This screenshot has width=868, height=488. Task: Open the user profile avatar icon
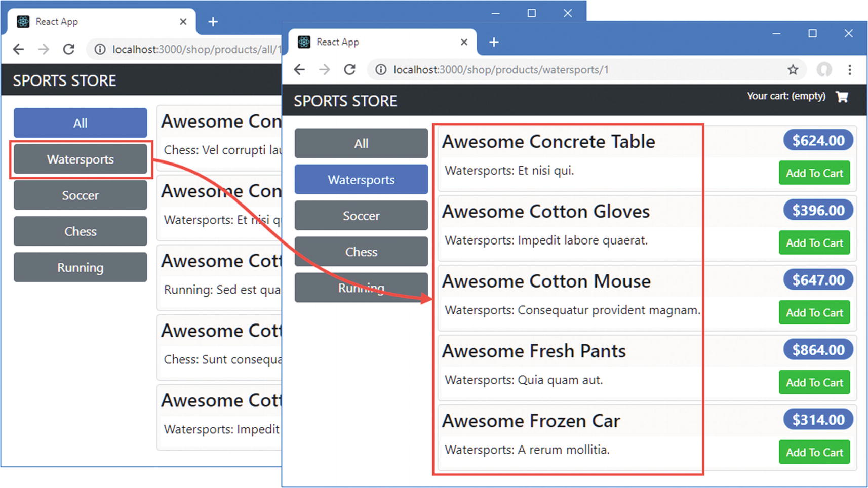(x=824, y=70)
